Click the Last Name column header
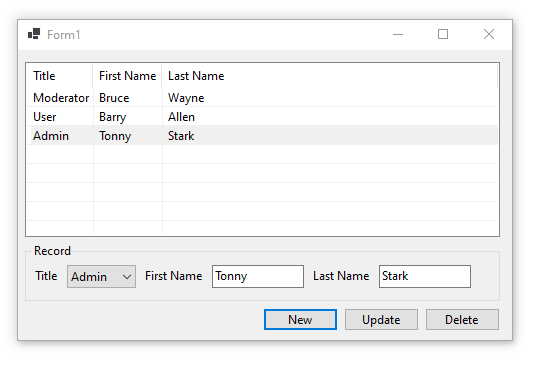The height and width of the screenshot is (367, 542). (330, 76)
